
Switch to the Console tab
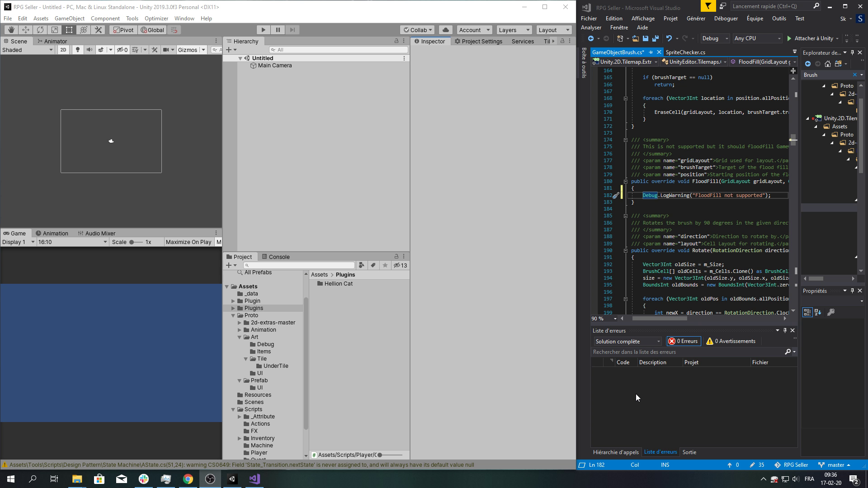[276, 257]
